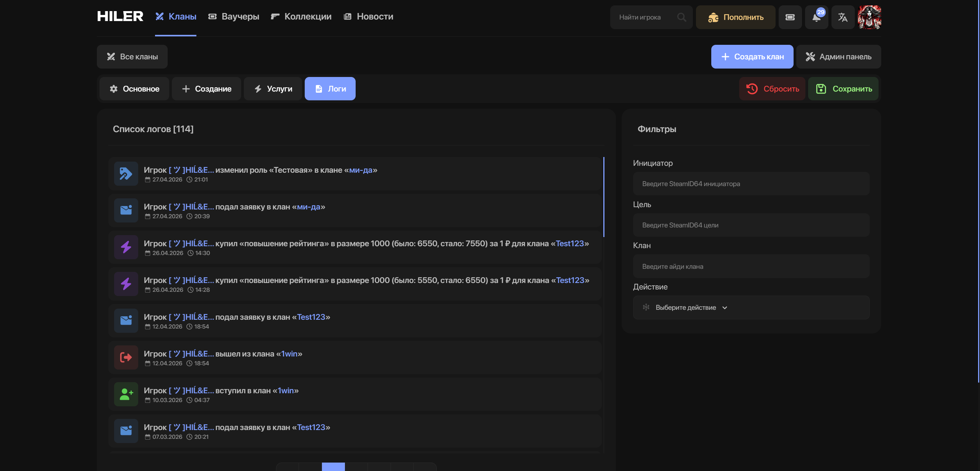This screenshot has height=471, width=980.
Task: Go to Ваучеры in top navigation
Action: point(234,16)
